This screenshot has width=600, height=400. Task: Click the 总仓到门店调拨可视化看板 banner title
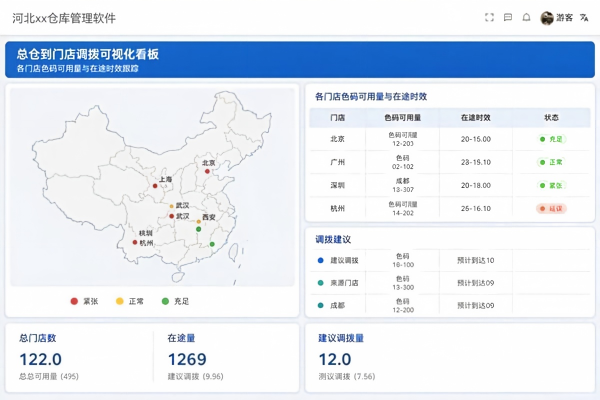[88, 54]
